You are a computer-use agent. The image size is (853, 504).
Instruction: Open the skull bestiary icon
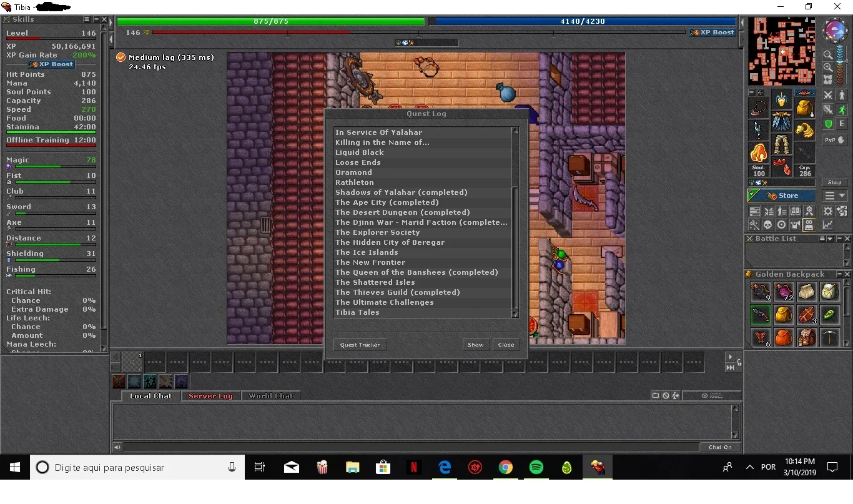[x=767, y=225]
